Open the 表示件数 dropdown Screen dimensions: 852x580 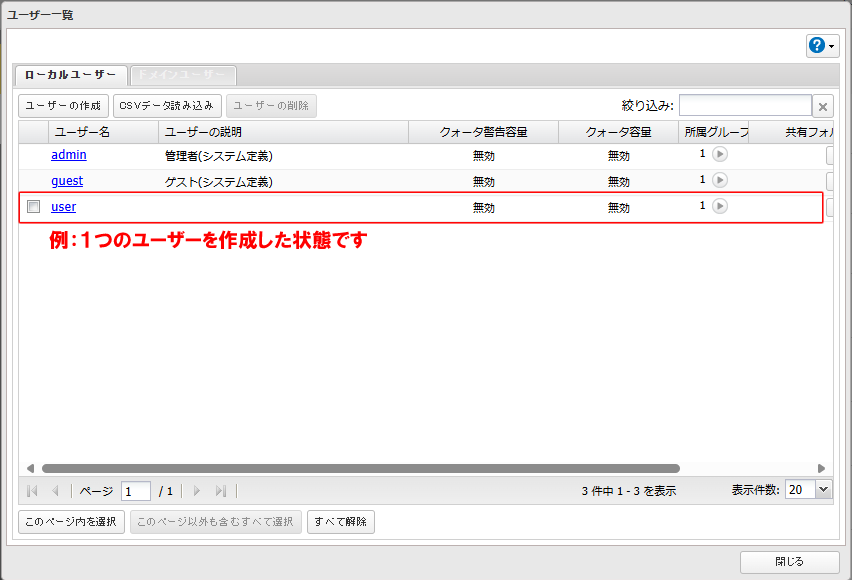[823, 490]
